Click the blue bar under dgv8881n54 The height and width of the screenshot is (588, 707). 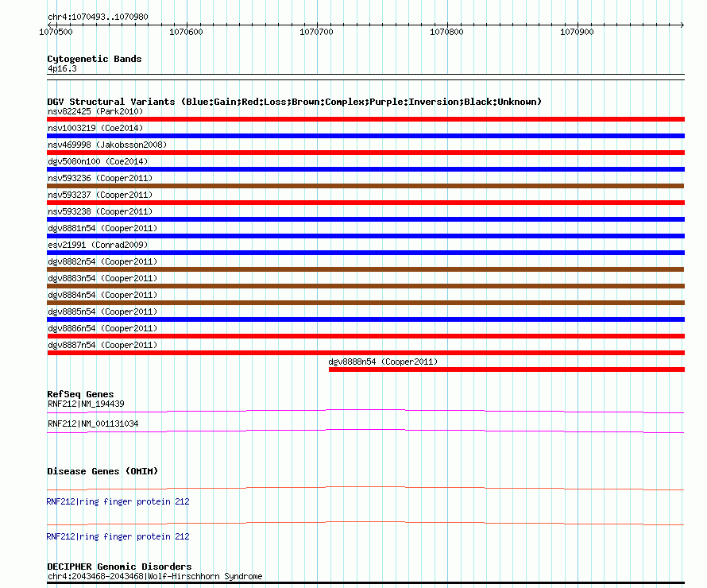pos(365,236)
